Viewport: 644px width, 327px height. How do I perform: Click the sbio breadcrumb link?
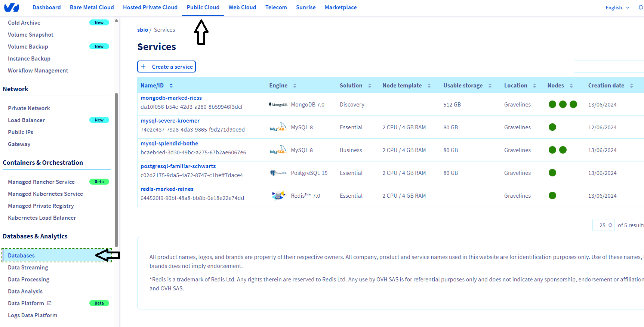pos(142,30)
